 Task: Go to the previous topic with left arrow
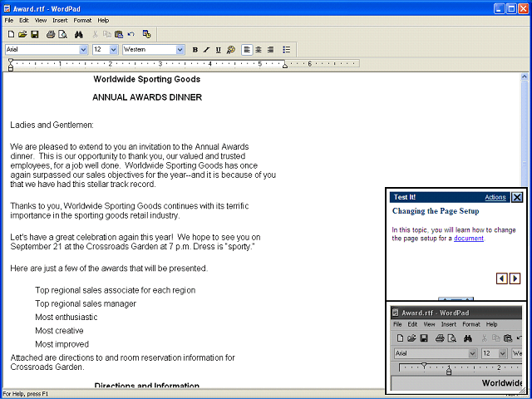(x=502, y=278)
